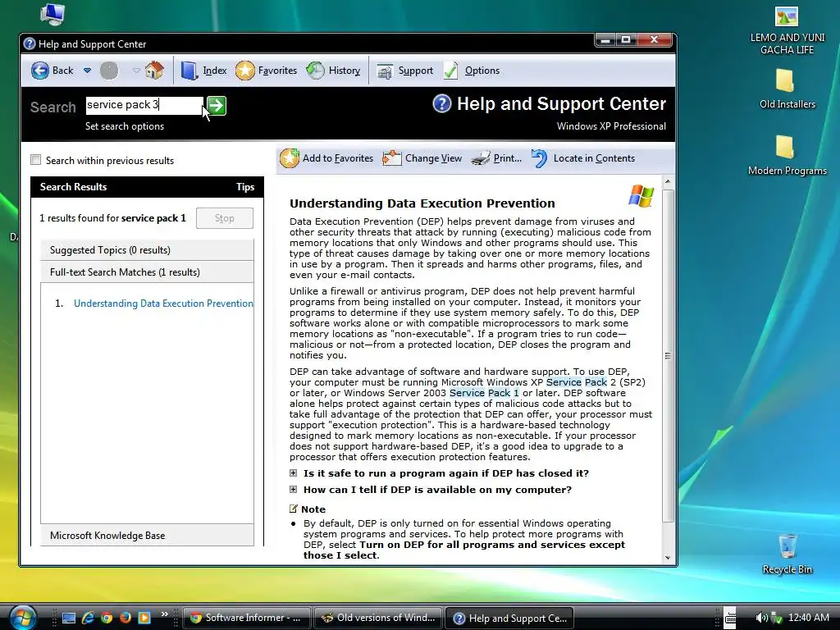Click the Change View icon
840x630 pixels.
coord(392,158)
